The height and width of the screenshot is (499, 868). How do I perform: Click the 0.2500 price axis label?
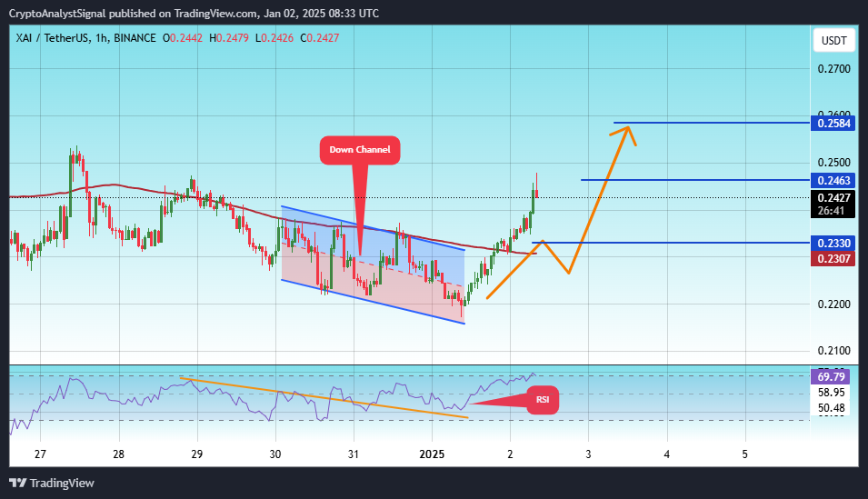click(x=833, y=163)
